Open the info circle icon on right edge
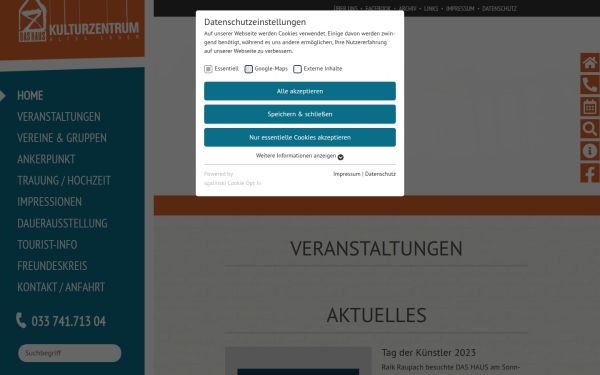Screen dimensions: 600x375 590,151
